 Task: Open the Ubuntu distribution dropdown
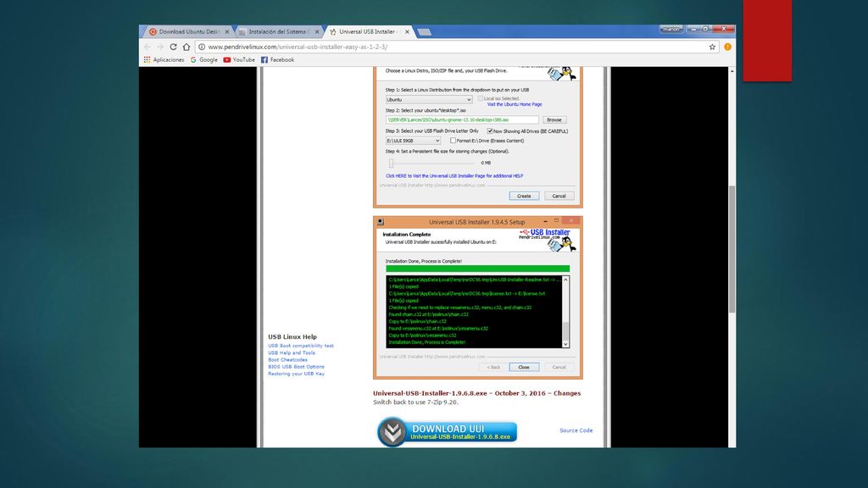coord(429,100)
